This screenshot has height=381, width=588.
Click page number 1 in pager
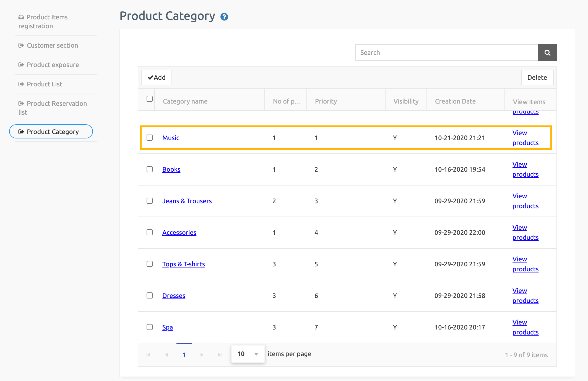click(x=184, y=355)
